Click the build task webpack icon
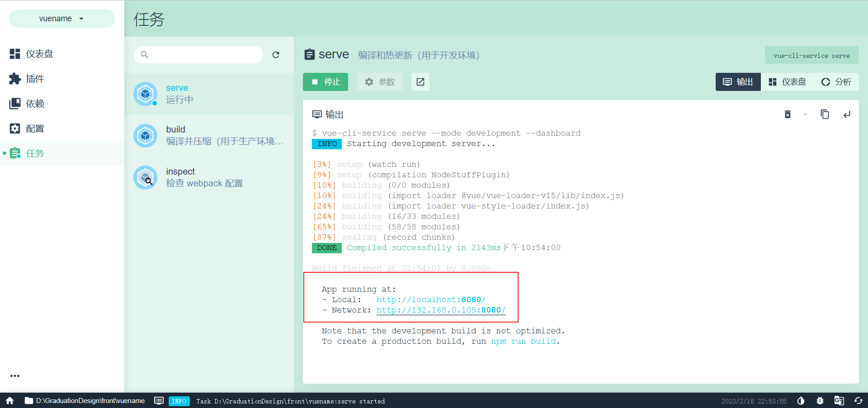 pyautogui.click(x=145, y=135)
